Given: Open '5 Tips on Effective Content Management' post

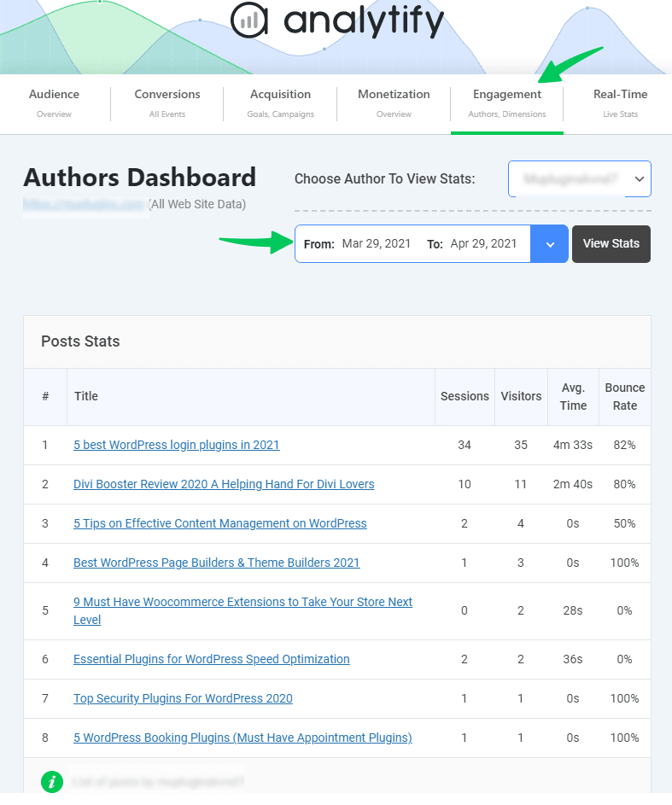Looking at the screenshot, I should 219,523.
